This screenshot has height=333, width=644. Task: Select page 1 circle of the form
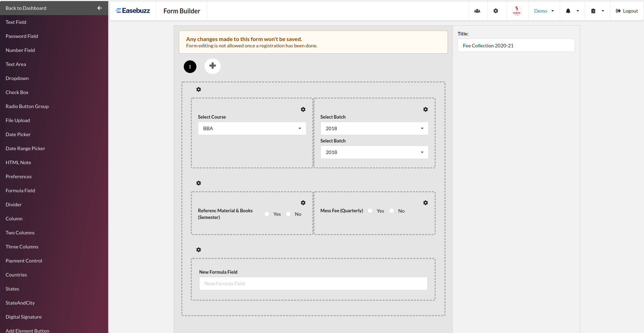tap(190, 67)
